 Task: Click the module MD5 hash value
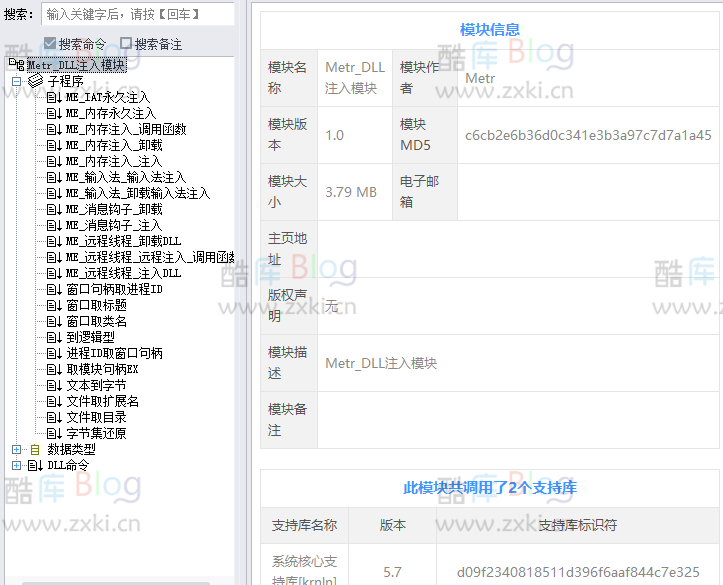[588, 135]
